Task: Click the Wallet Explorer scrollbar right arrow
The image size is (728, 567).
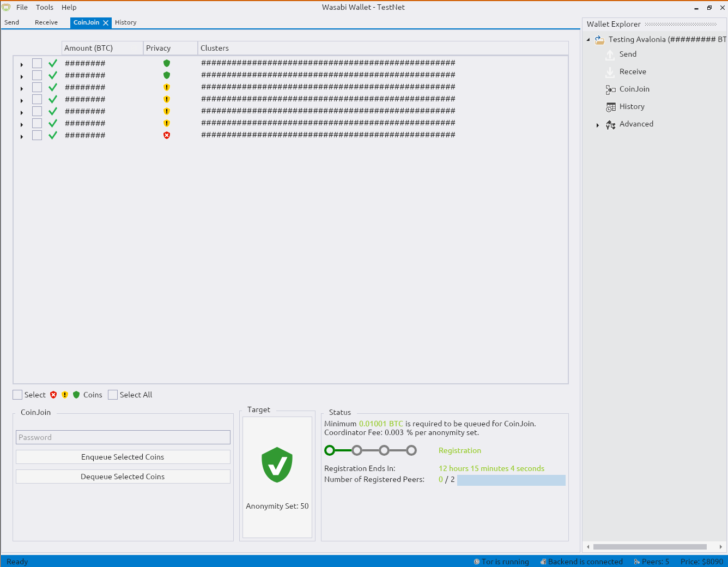Action: [720, 547]
